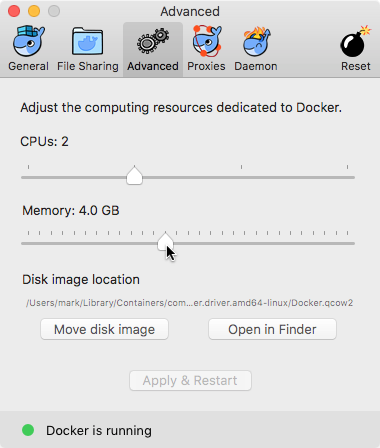Click the Apply & Restart button
This screenshot has width=380, height=448.
click(190, 380)
